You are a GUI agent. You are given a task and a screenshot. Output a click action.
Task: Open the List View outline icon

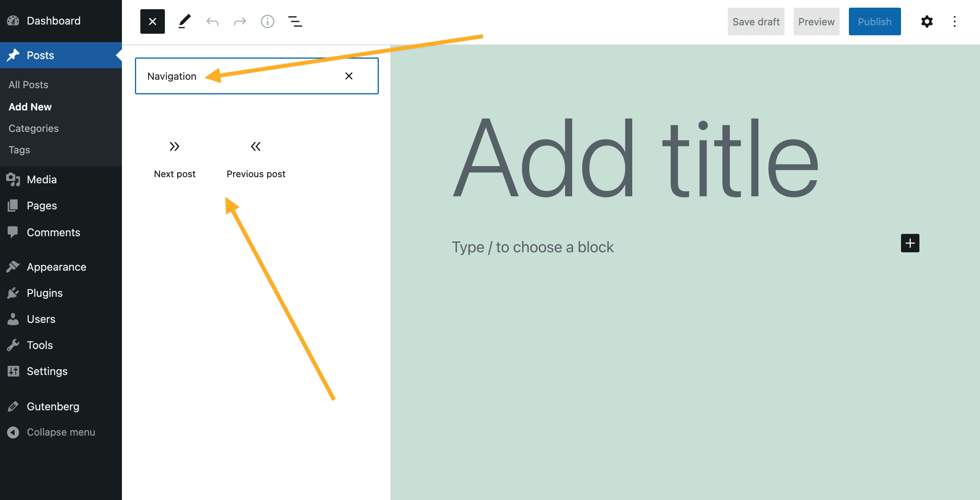pos(295,21)
